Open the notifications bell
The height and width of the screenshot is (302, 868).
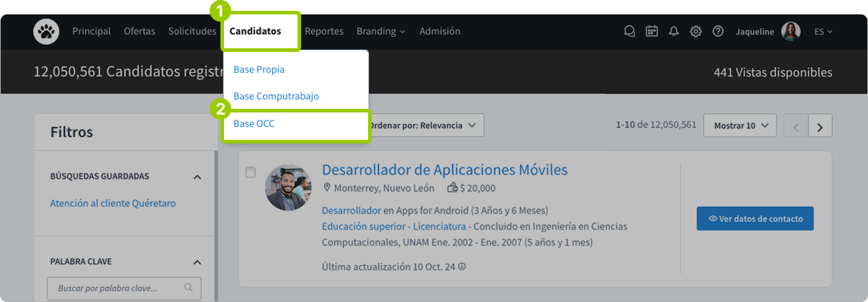[x=674, y=32]
